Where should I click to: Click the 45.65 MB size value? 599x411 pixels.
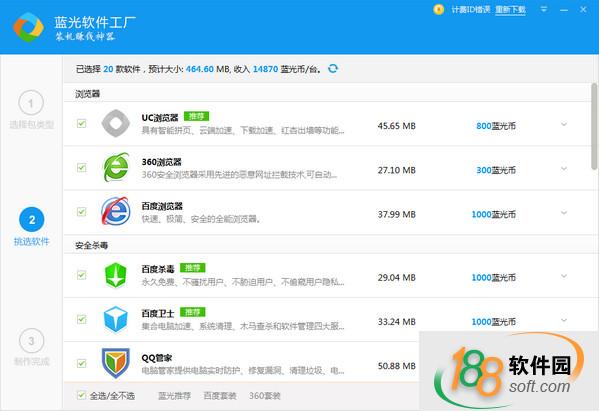pyautogui.click(x=397, y=126)
